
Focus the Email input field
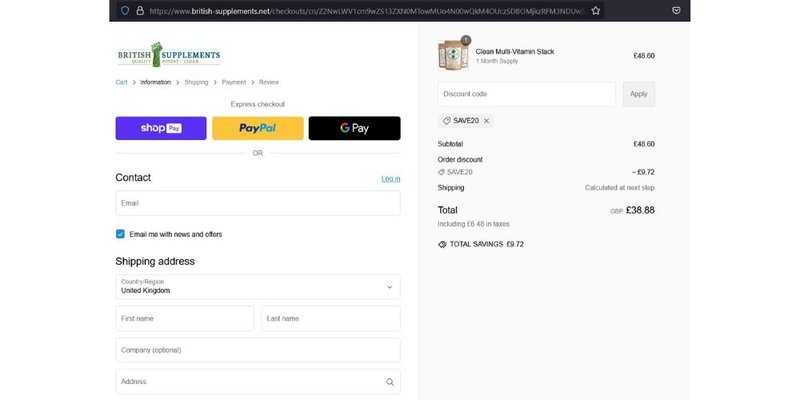[258, 203]
